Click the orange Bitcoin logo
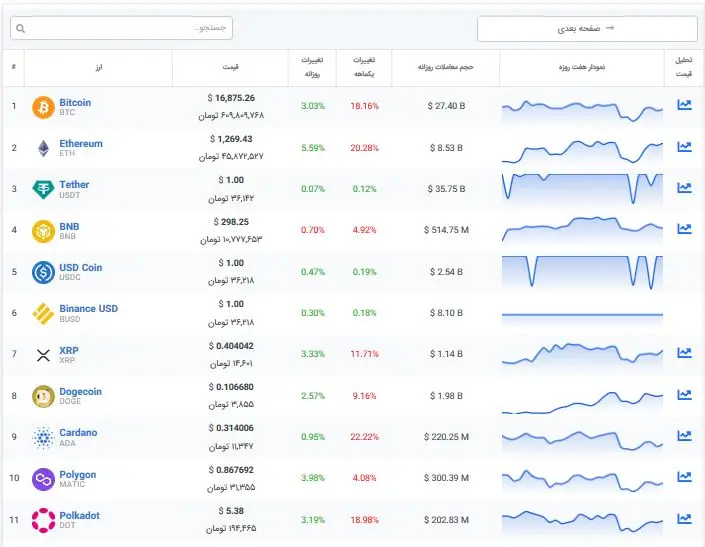Viewport: 705px width, 547px height. (43, 107)
